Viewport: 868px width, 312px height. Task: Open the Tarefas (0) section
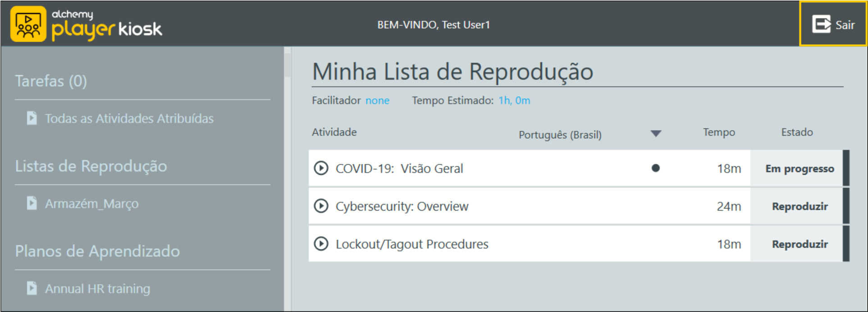[51, 81]
